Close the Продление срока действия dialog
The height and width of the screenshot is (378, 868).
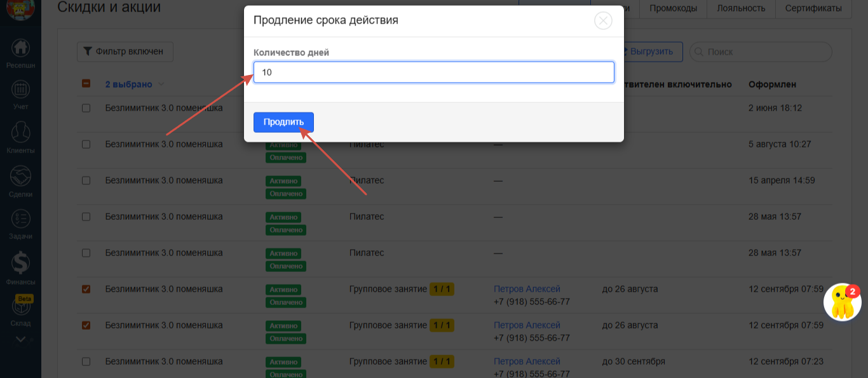[602, 20]
